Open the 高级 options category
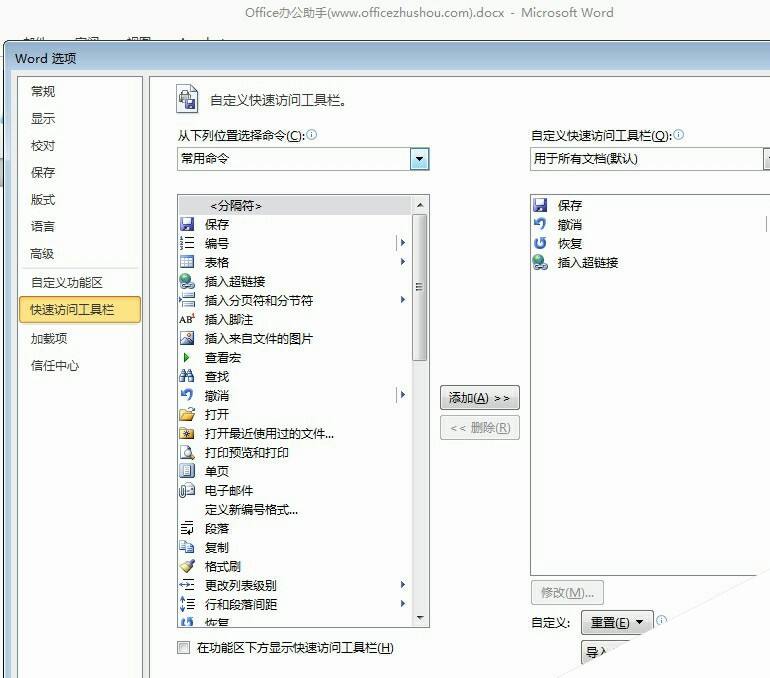Screen dimensions: 770x678 [42, 254]
